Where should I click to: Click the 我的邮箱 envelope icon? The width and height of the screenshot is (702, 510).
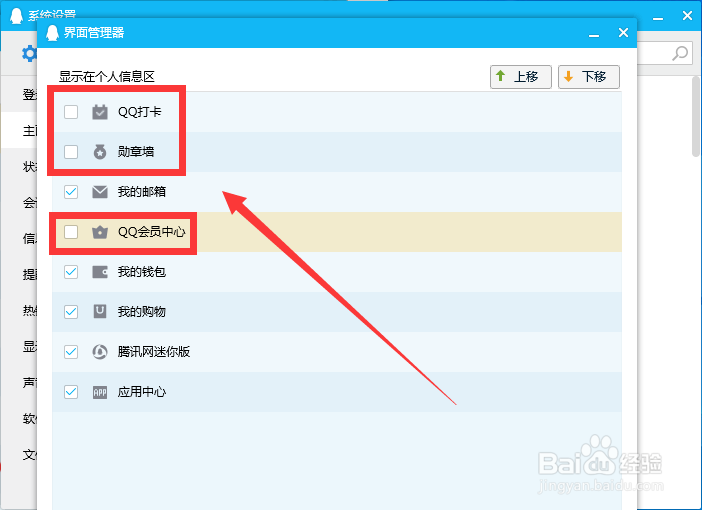100,192
